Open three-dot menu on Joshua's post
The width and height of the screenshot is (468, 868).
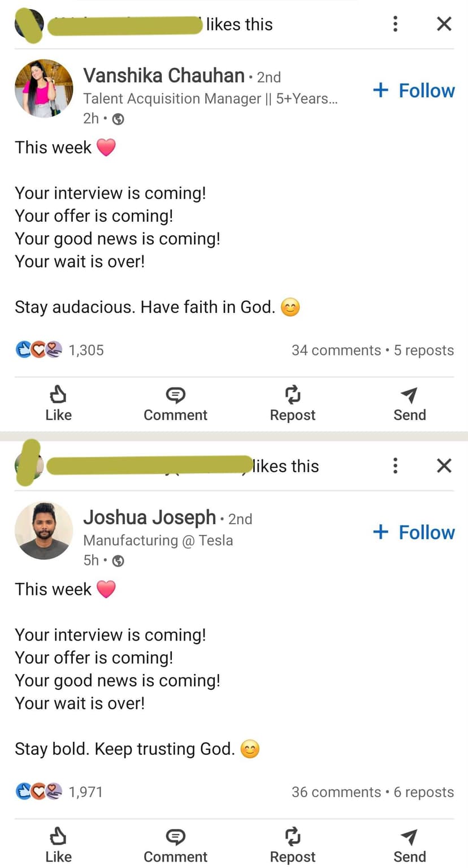(395, 465)
